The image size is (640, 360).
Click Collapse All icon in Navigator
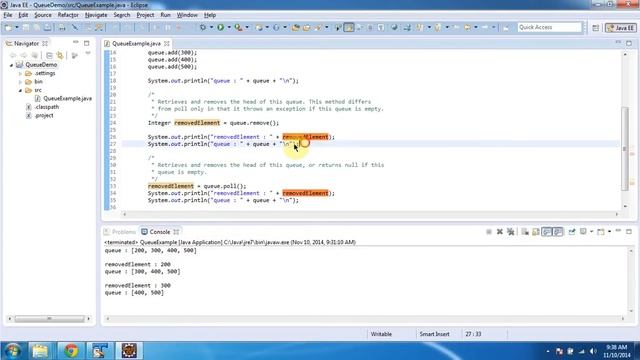point(49,56)
